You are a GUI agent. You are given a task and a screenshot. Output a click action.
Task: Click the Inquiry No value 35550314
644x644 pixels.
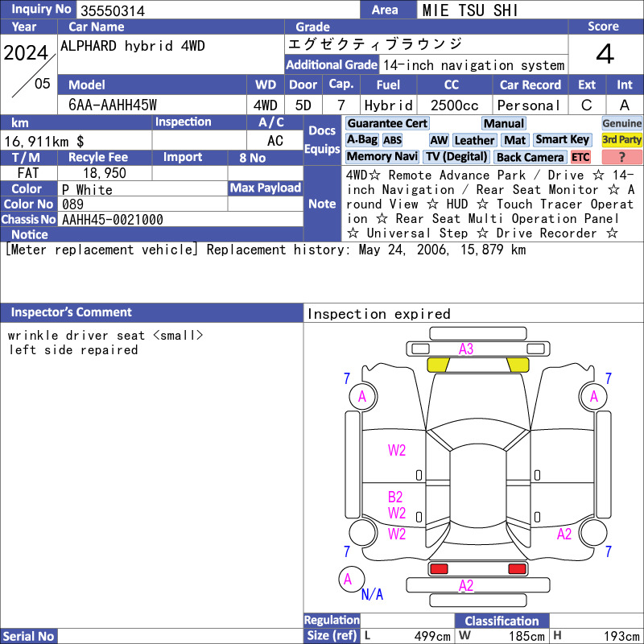point(113,11)
